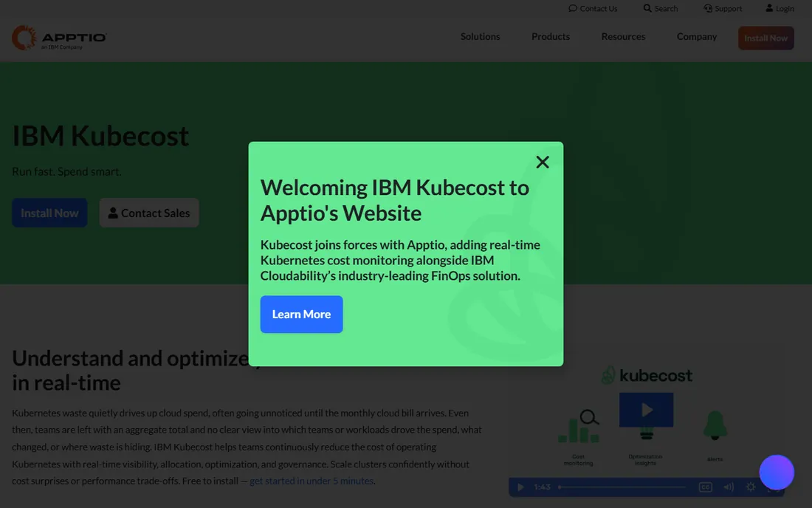The width and height of the screenshot is (812, 508).
Task: Click the Login link
Action: (780, 8)
